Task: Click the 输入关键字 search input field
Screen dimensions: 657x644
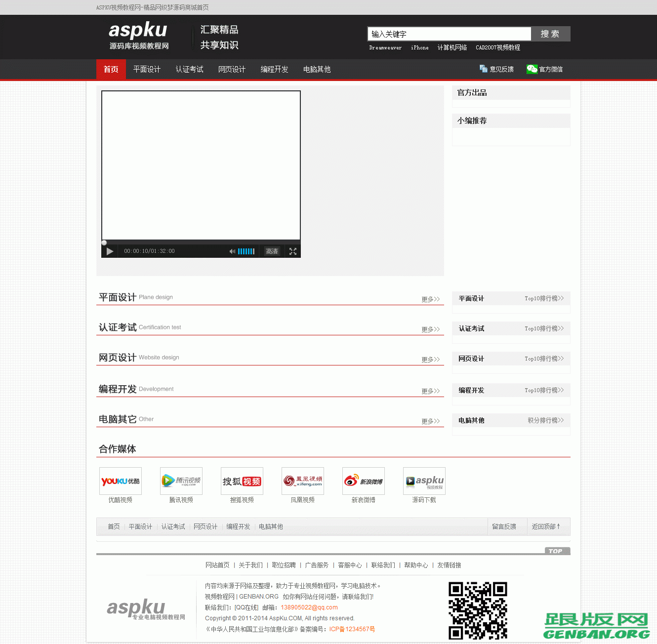Action: coord(449,34)
